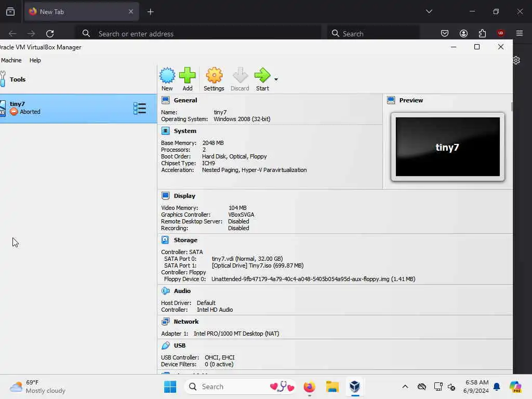Viewport: 532px width, 399px height.
Task: Open the tiny7 machine tools list icon
Action: (x=139, y=109)
